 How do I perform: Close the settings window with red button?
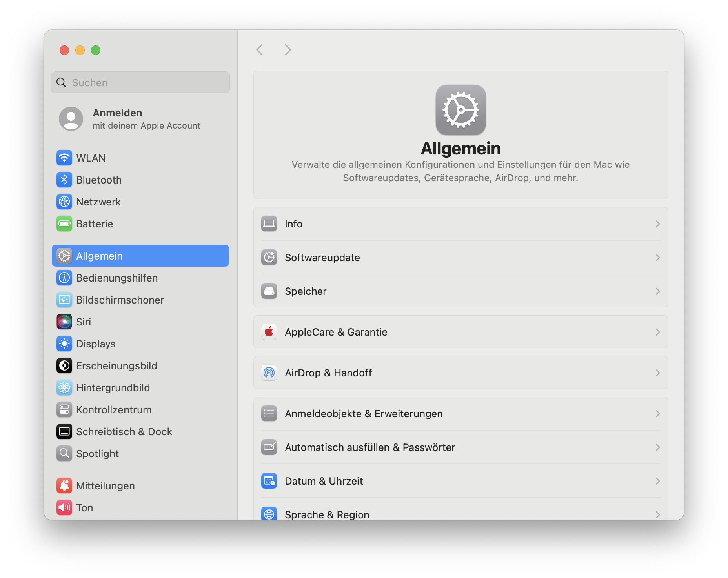pyautogui.click(x=64, y=50)
